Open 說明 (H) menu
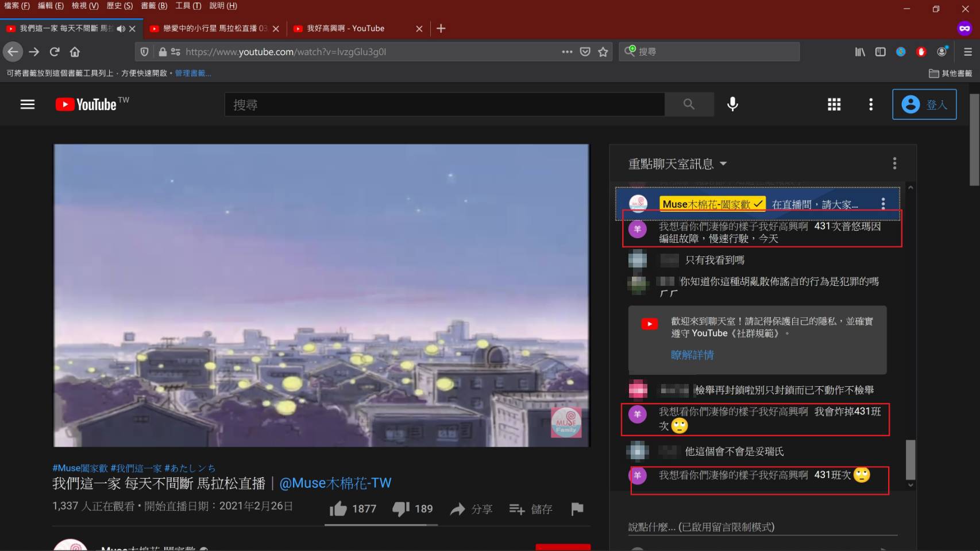 (223, 6)
